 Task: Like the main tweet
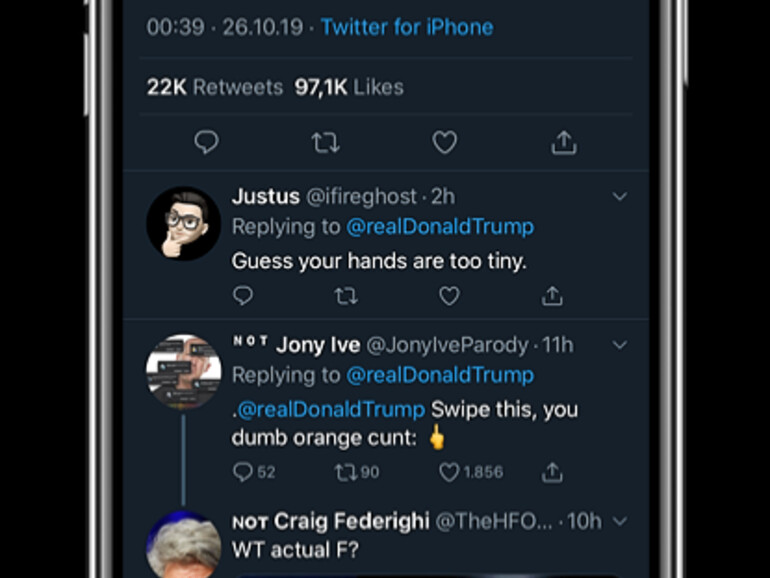[x=444, y=143]
